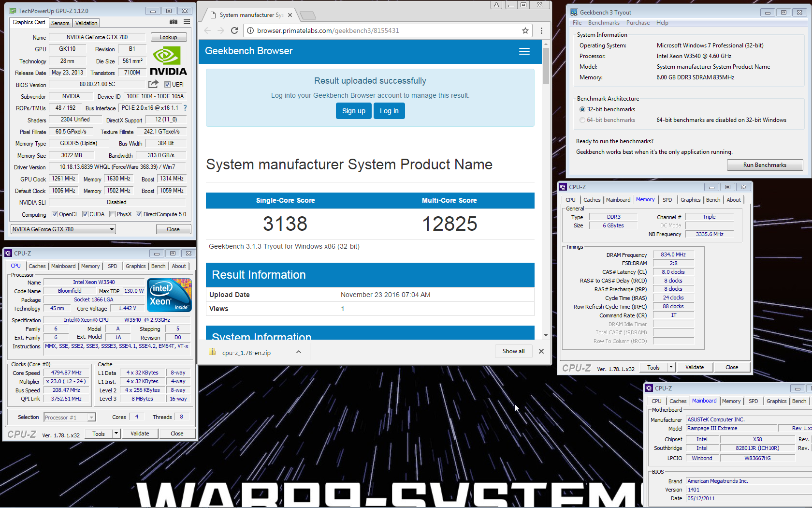Click the Log in button

pos(389,111)
